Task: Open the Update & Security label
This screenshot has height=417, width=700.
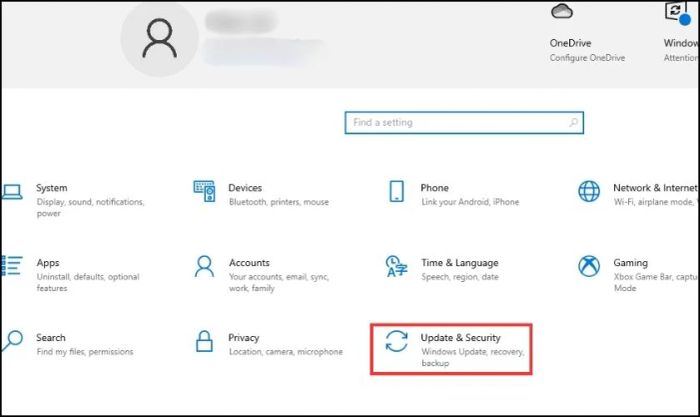Action: pos(461,338)
